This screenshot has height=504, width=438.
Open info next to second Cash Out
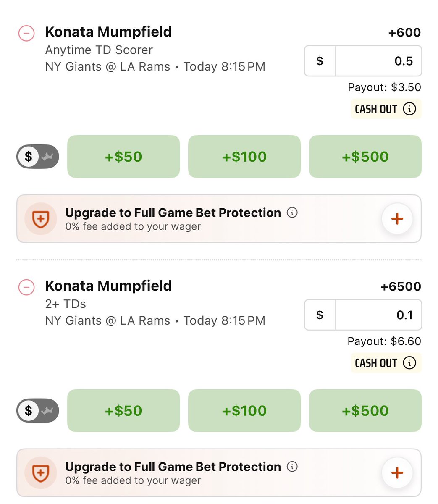click(x=409, y=363)
